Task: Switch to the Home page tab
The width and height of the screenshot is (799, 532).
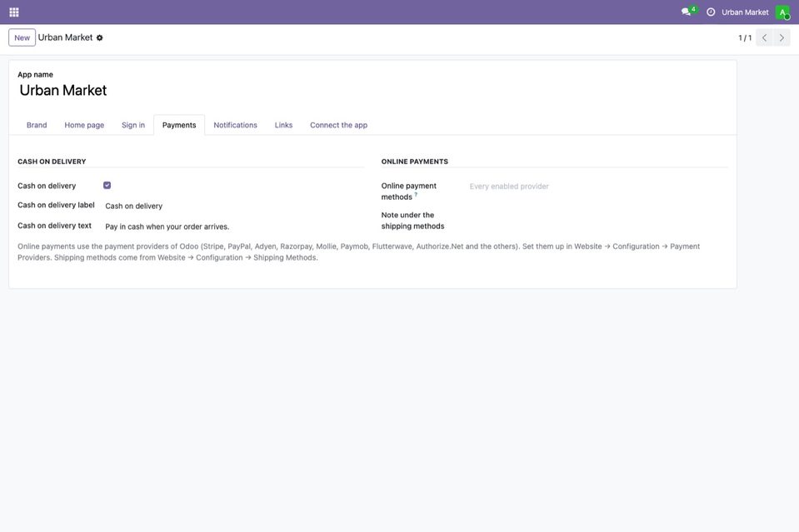Action: click(x=84, y=125)
